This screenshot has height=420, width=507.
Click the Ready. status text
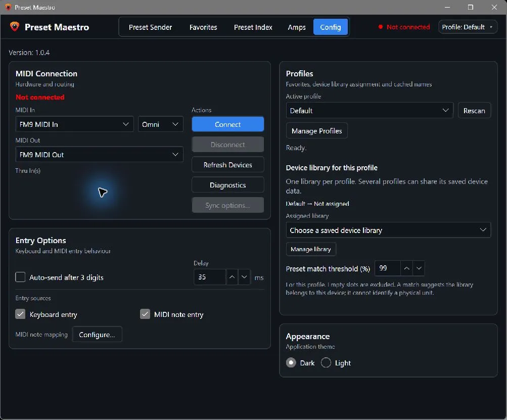[296, 148]
